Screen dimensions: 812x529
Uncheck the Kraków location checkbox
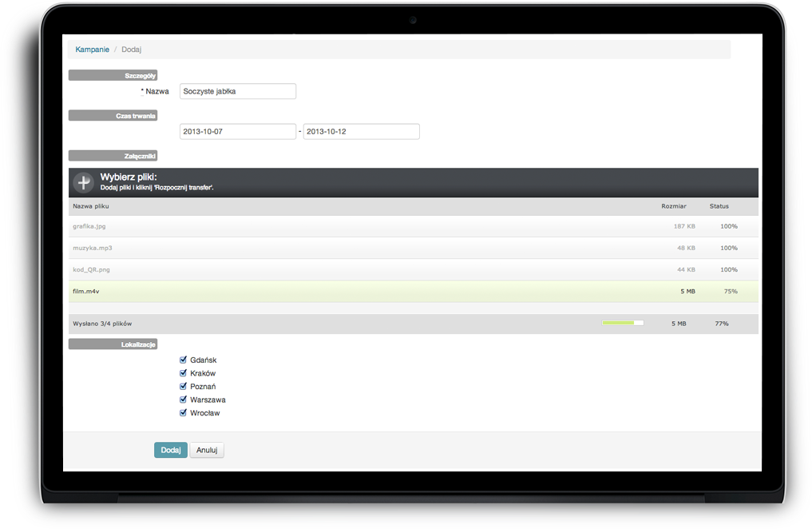pyautogui.click(x=184, y=373)
